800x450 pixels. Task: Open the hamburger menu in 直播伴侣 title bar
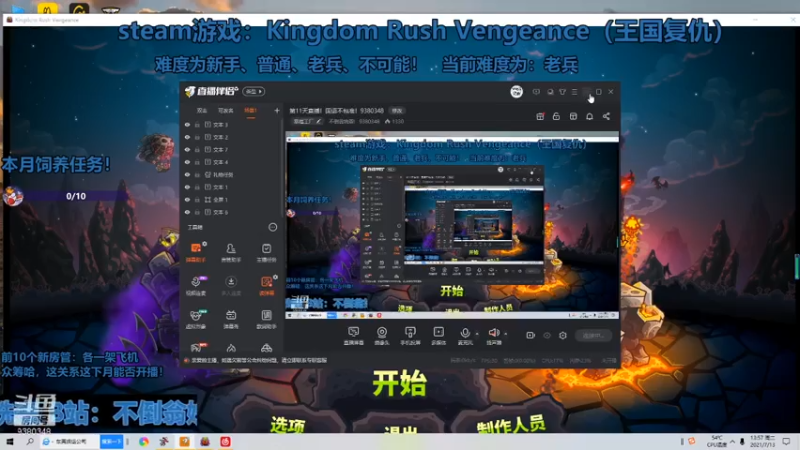(574, 92)
